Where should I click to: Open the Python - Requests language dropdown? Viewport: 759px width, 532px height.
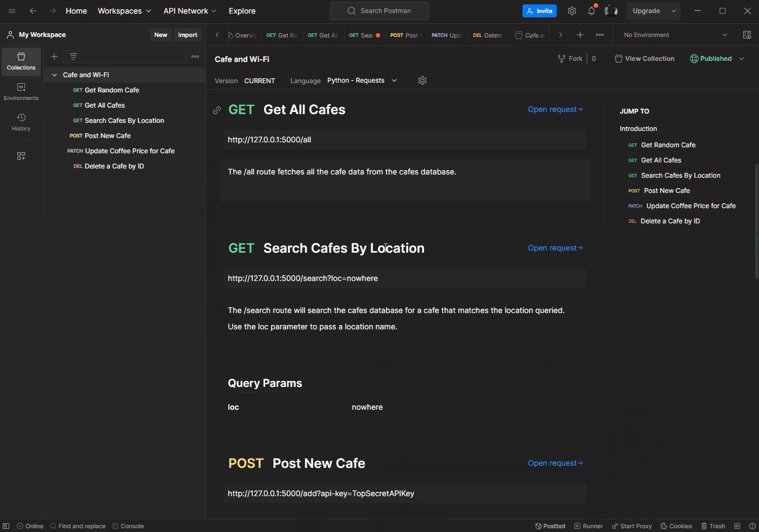point(362,80)
